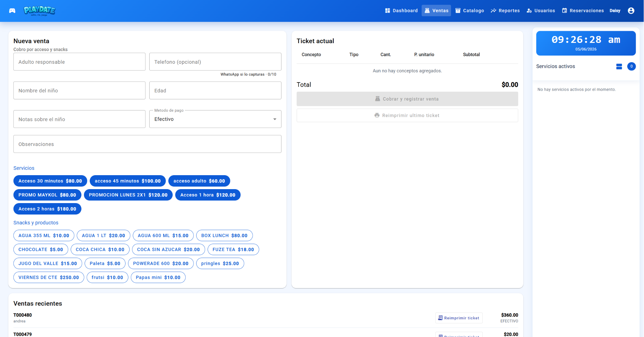Open the Dashboard menu item
Image resolution: width=644 pixels, height=337 pixels.
point(401,11)
